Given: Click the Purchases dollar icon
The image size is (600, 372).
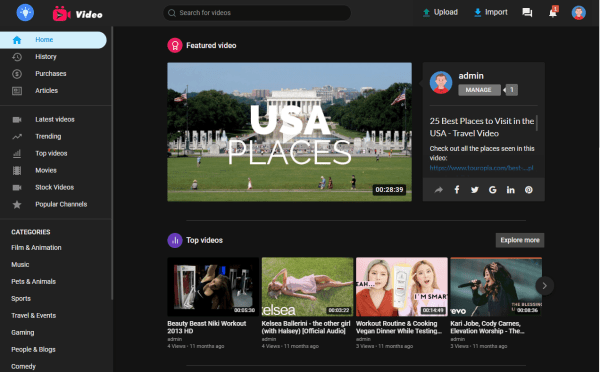Looking at the screenshot, I should (x=17, y=74).
